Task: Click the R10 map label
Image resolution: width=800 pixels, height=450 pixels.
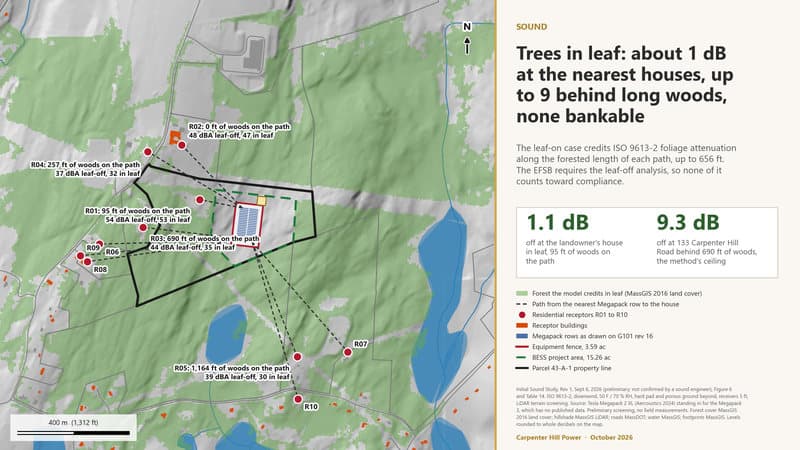Action: click(311, 407)
